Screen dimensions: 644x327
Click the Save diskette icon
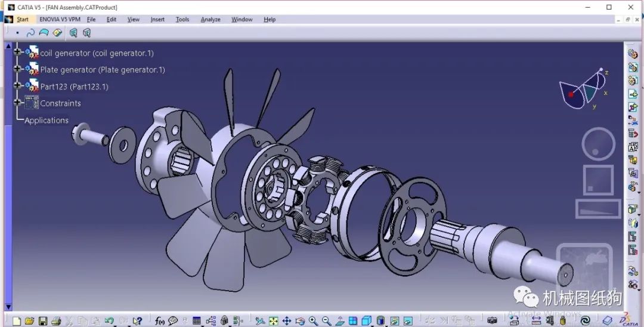[43, 321]
